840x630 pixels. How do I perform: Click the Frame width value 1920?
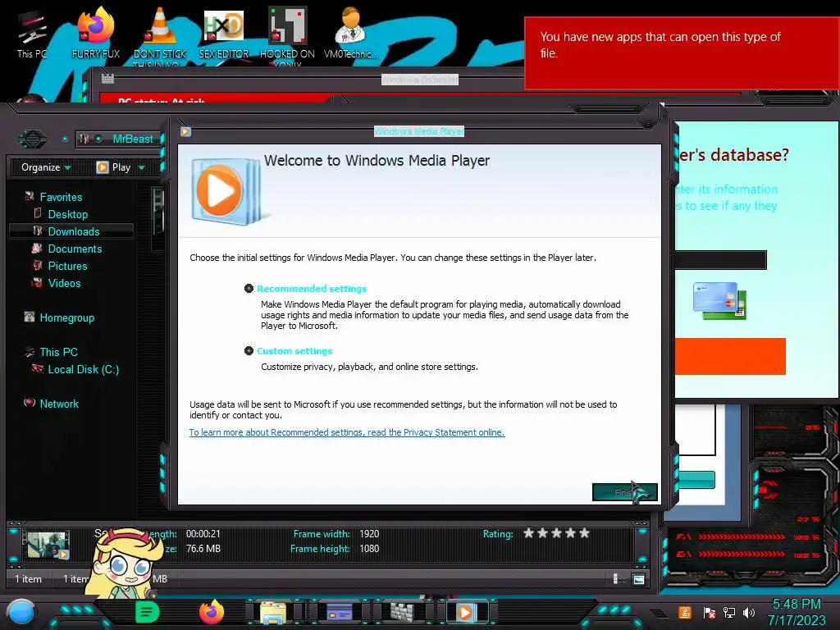(369, 533)
